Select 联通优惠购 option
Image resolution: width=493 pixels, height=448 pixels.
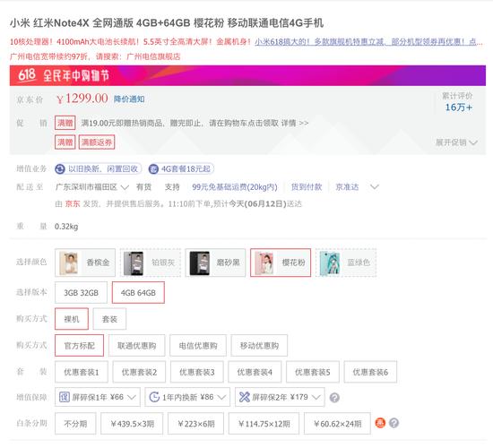point(137,346)
